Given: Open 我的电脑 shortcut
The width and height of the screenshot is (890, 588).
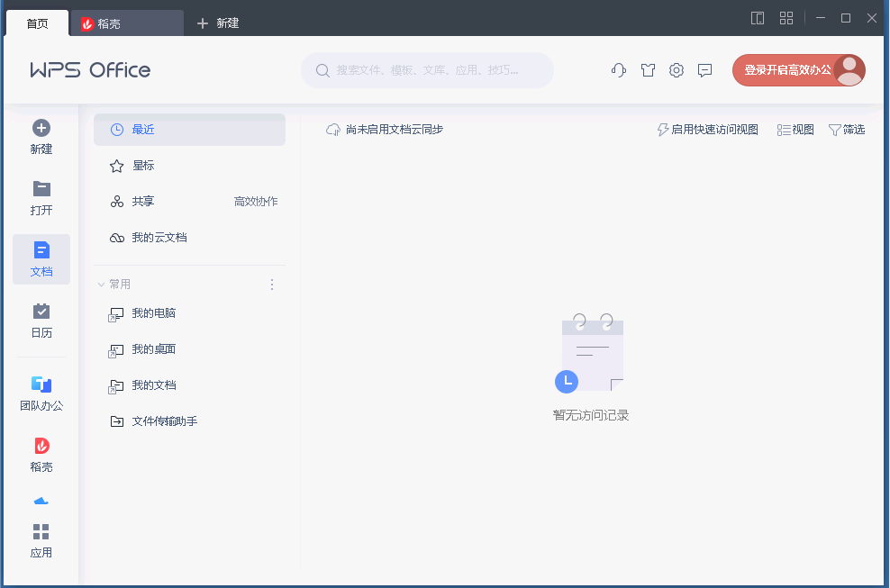Looking at the screenshot, I should (189, 313).
